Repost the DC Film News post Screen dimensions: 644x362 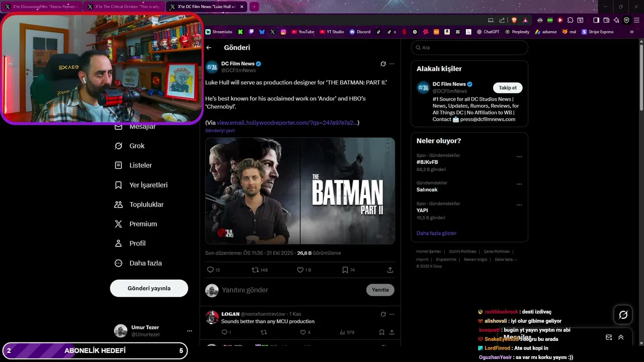[256, 270]
